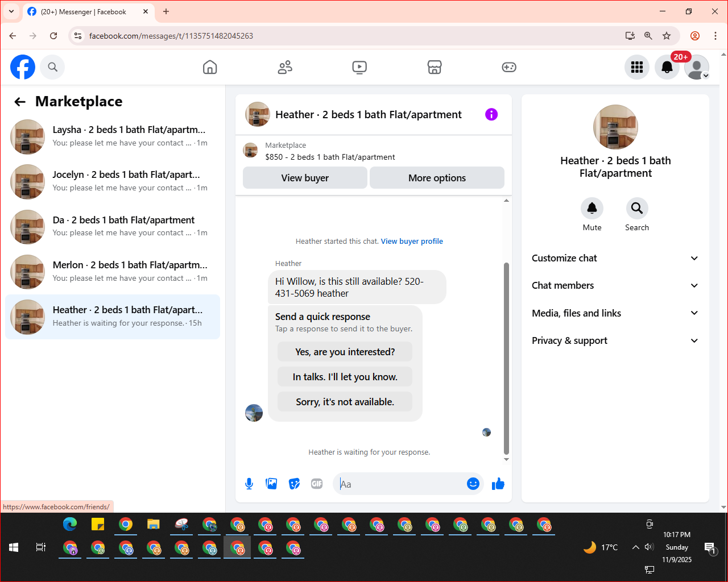Expand the Privacy & support section

pyautogui.click(x=615, y=340)
